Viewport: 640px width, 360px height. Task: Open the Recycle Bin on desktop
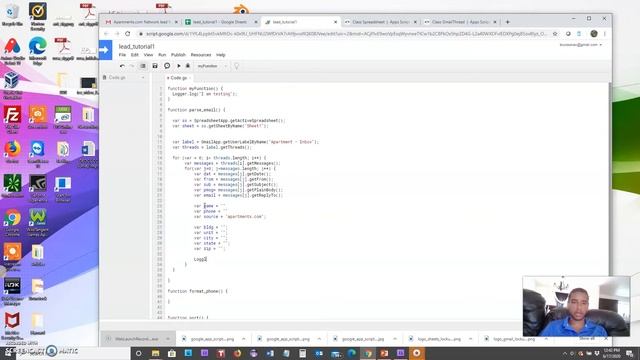[x=12, y=15]
